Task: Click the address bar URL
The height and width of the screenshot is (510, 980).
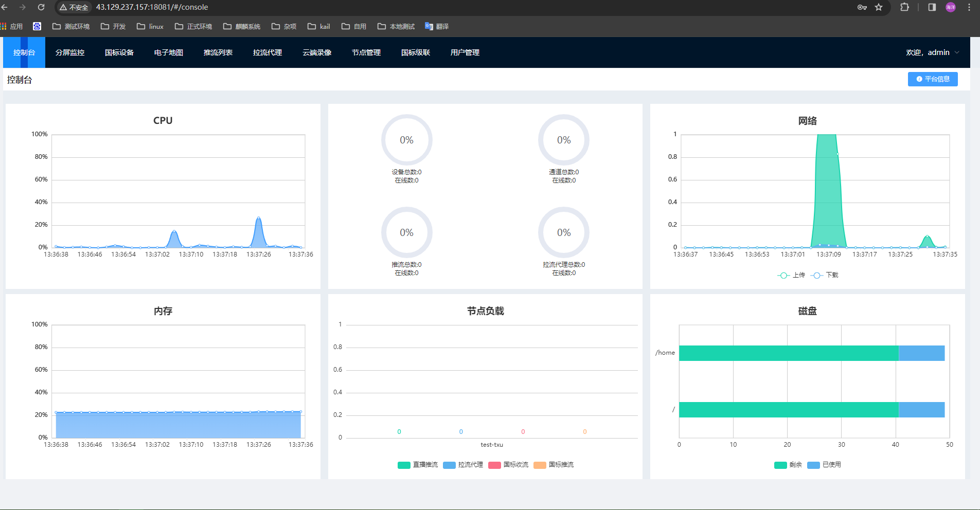Action: click(152, 7)
